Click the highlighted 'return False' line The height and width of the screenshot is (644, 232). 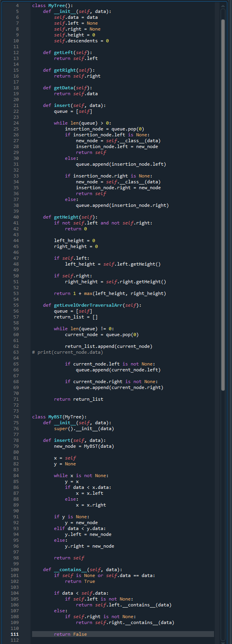point(123,634)
